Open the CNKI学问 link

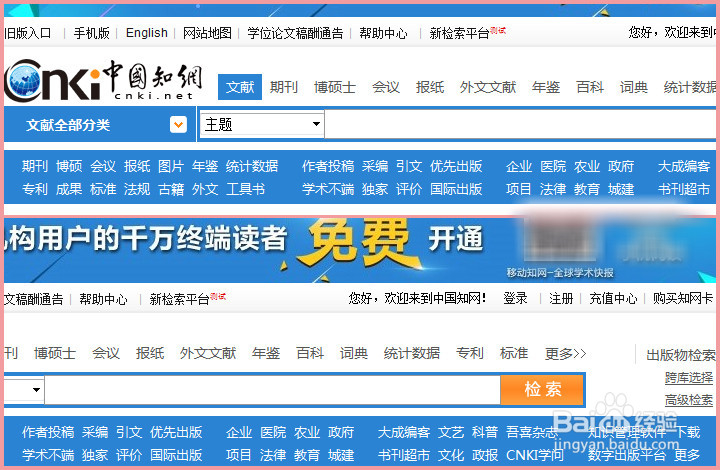(534, 455)
